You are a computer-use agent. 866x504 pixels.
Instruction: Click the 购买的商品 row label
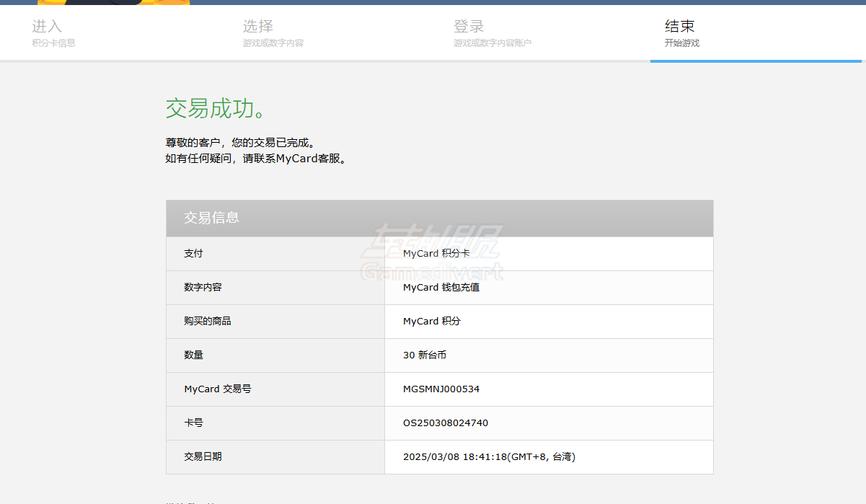pyautogui.click(x=208, y=322)
